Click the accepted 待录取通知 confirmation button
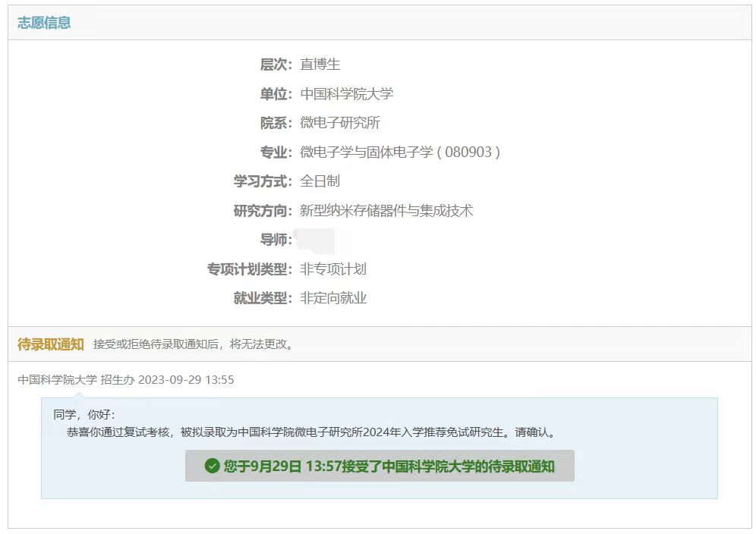 (380, 466)
